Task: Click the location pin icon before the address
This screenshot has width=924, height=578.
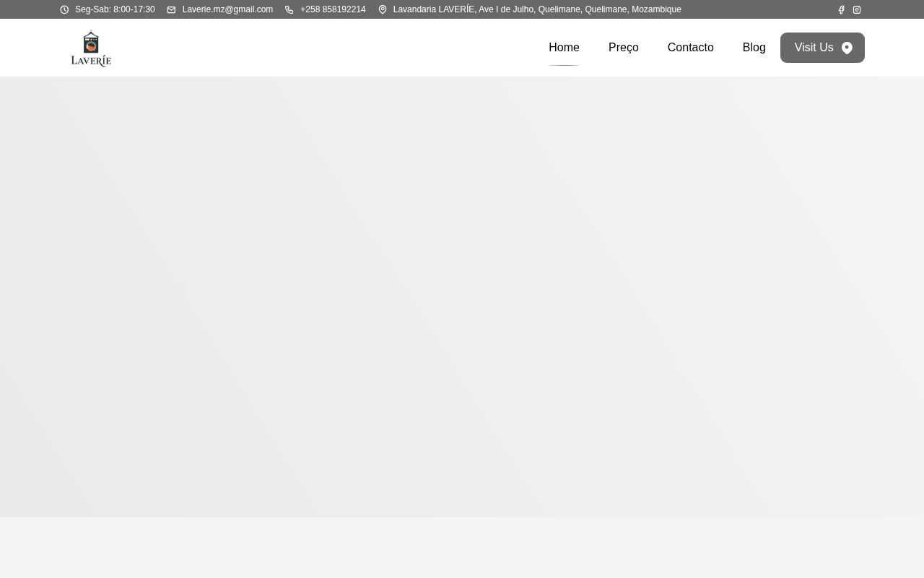Action: (383, 9)
